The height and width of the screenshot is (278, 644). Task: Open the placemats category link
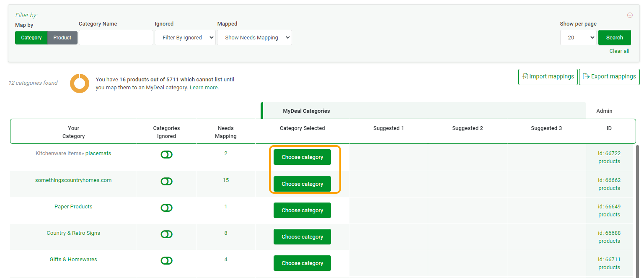98,153
